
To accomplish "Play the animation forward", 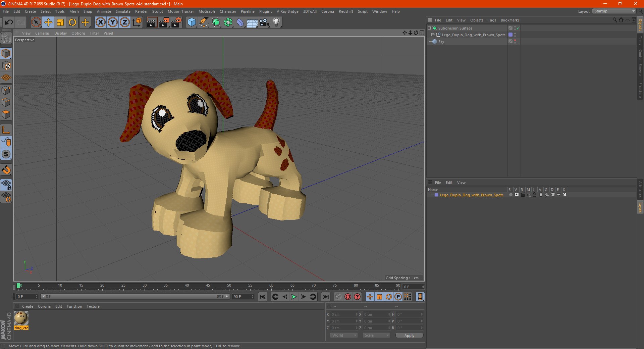I will point(294,297).
